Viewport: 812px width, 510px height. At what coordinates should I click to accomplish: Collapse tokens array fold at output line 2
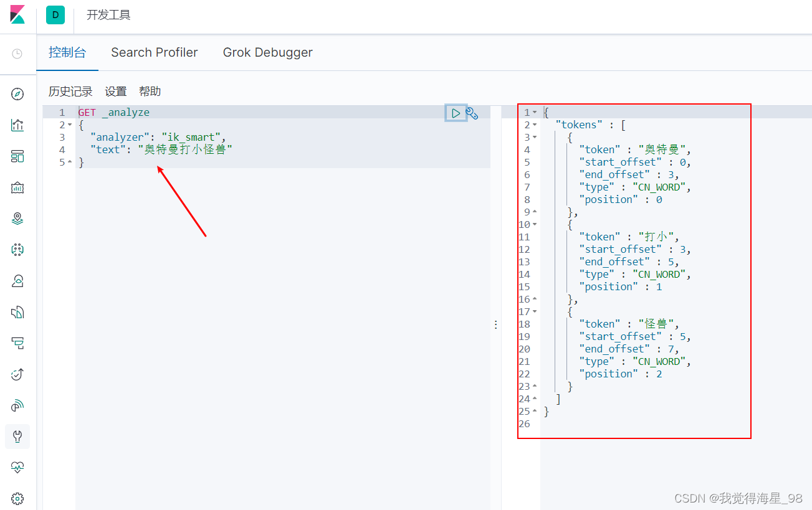click(x=535, y=125)
